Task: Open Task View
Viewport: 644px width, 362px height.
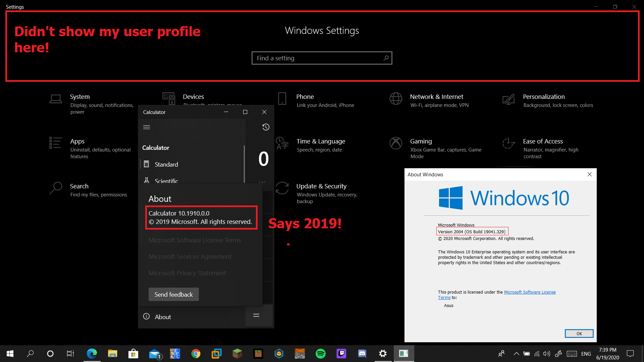Action: click(x=70, y=354)
